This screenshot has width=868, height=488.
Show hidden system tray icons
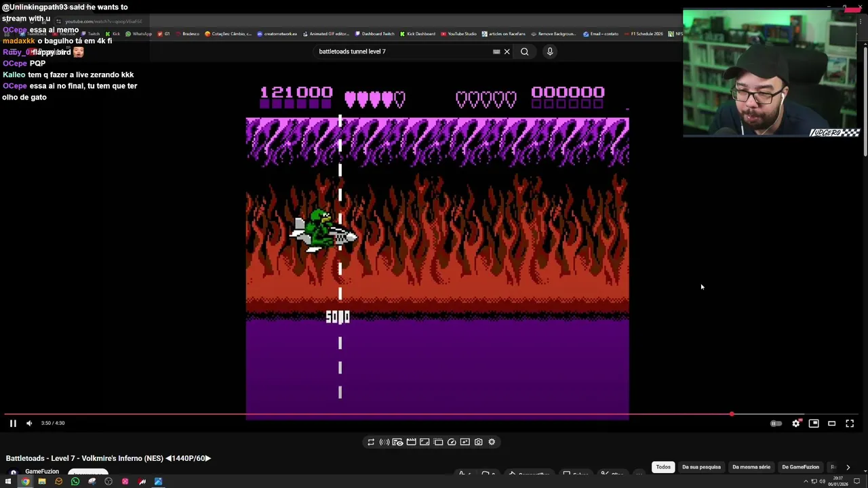tap(806, 482)
